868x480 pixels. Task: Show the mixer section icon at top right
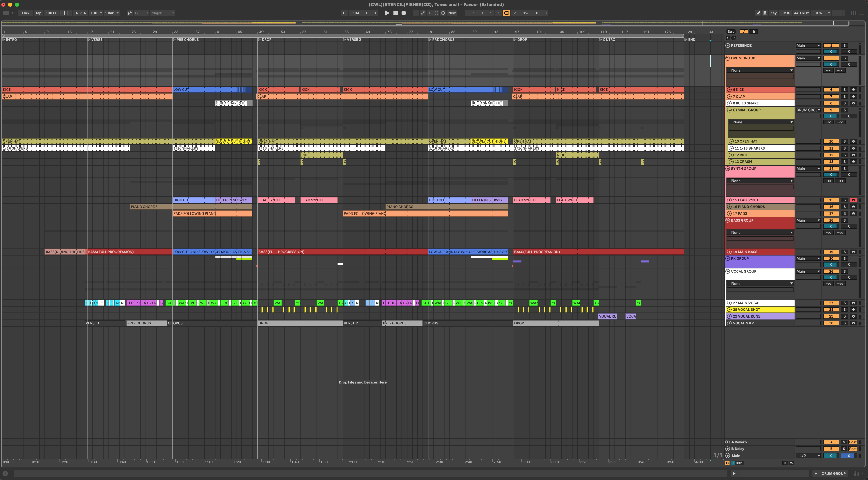[x=853, y=13]
